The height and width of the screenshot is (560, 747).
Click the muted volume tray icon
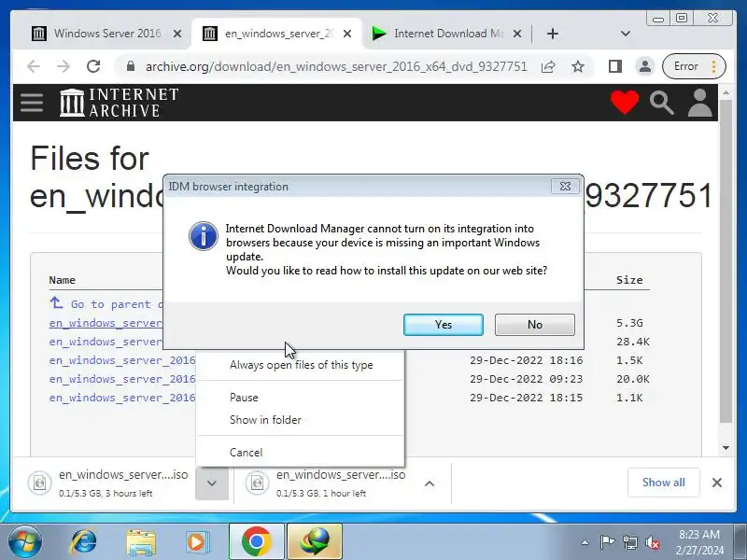[652, 542]
